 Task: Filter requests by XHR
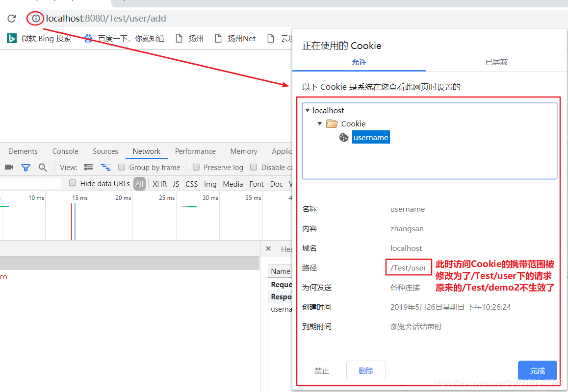tap(159, 183)
